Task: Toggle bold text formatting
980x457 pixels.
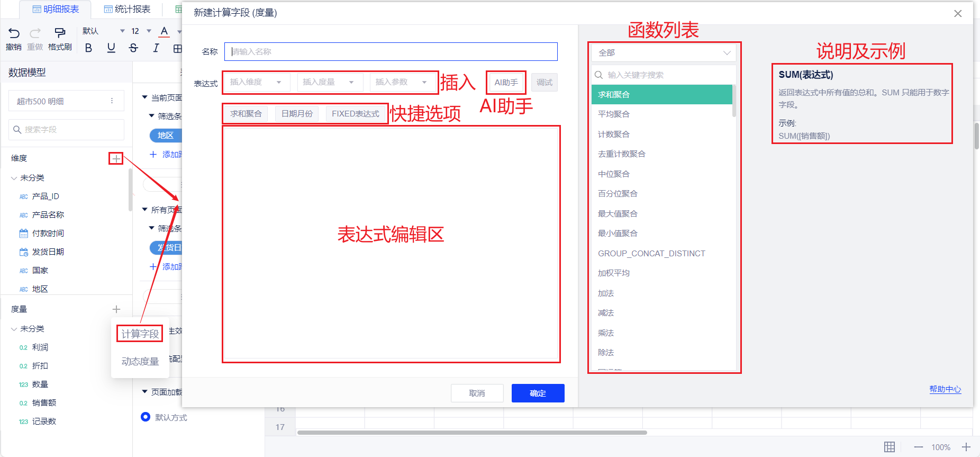Action: pyautogui.click(x=88, y=48)
